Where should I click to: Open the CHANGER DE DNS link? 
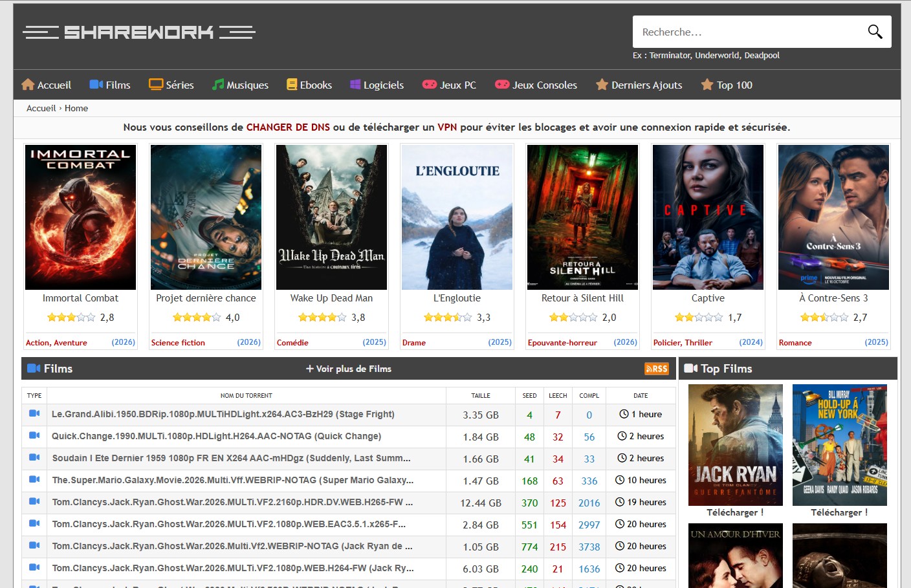(288, 127)
